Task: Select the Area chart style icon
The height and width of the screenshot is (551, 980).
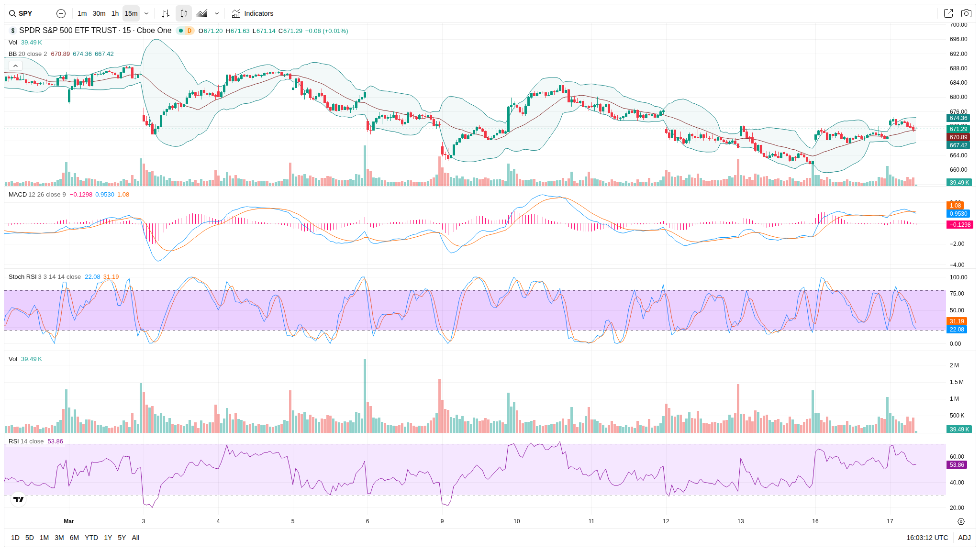Action: pos(202,13)
